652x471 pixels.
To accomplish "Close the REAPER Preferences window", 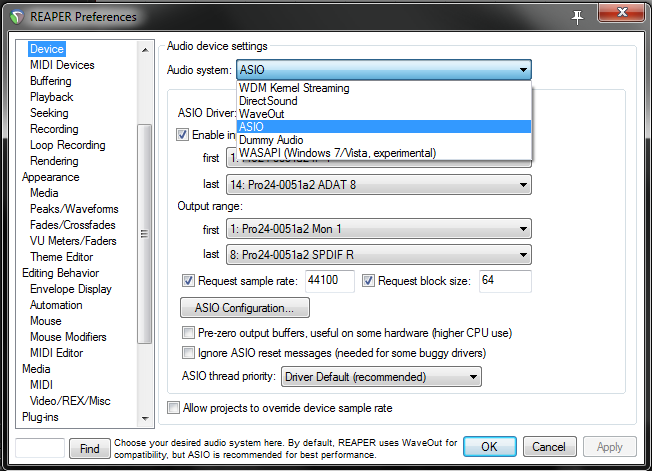I will point(621,12).
